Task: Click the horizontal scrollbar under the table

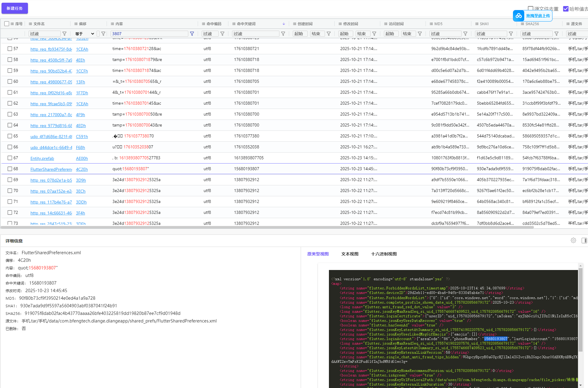Action: pos(267,227)
